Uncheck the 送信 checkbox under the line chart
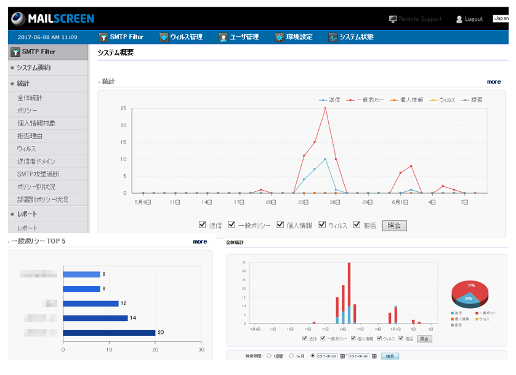The width and height of the screenshot is (516, 375). pyautogui.click(x=202, y=224)
